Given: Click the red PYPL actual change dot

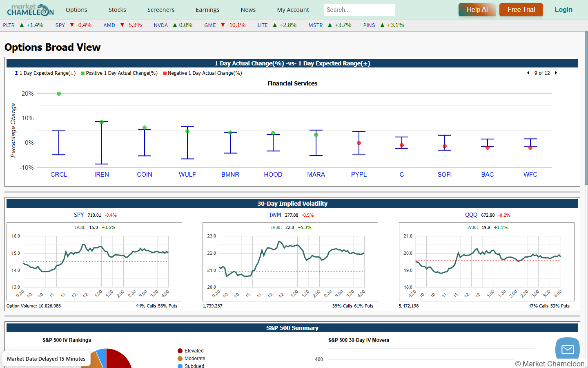Looking at the screenshot, I should (x=359, y=143).
